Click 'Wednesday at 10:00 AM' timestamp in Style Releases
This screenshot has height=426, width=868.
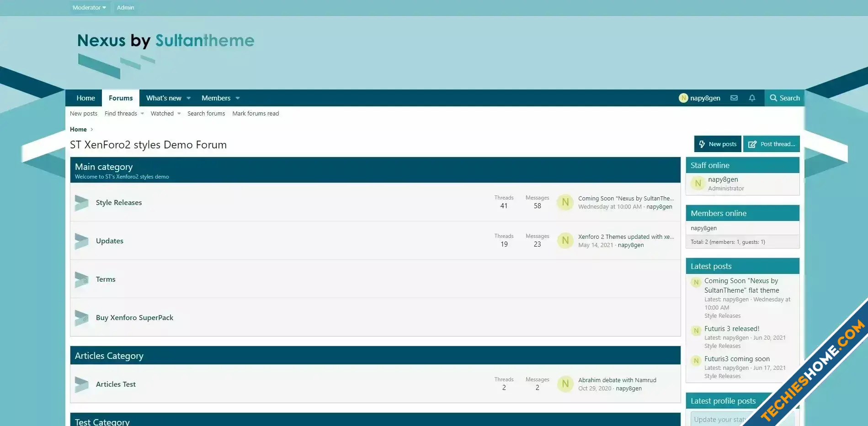point(610,207)
